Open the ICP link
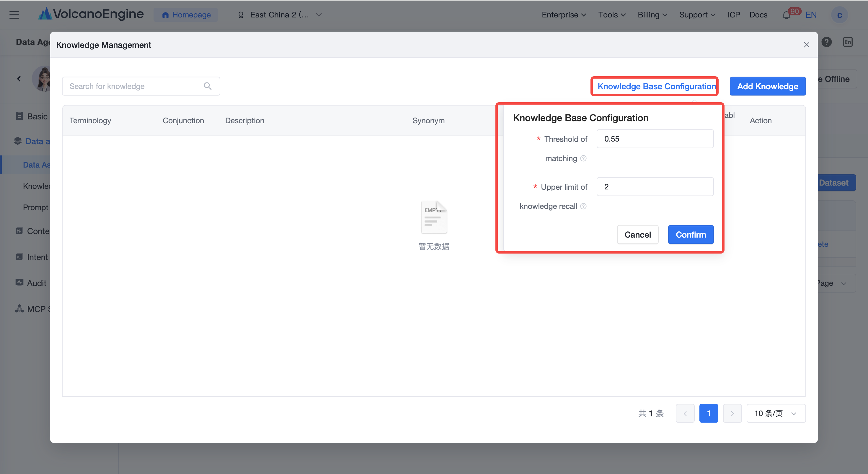This screenshot has height=474, width=868. pyautogui.click(x=734, y=15)
